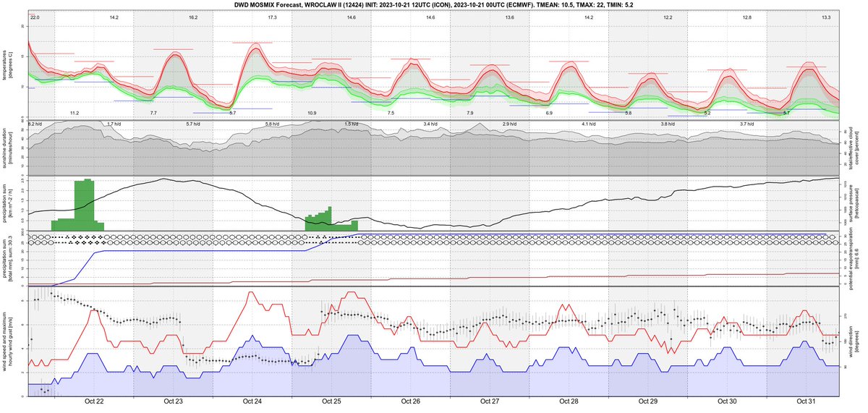
Task: Click the 12.8 maximum temperature value
Action: pos(746,17)
